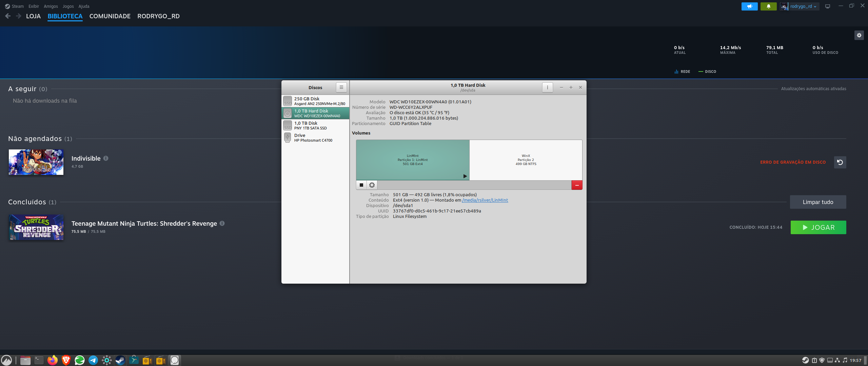Go back in Steam navigation
The height and width of the screenshot is (366, 868).
pyautogui.click(x=8, y=16)
